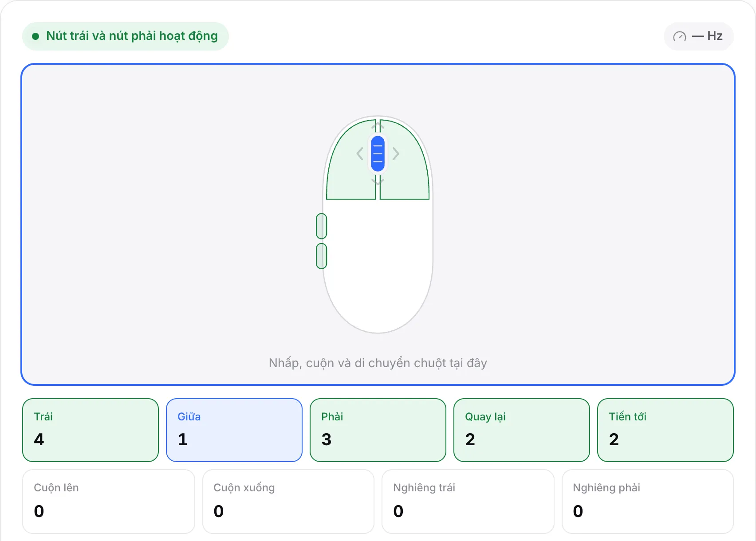Image resolution: width=756 pixels, height=541 pixels.
Task: Select the Giữa counter card
Action: (234, 430)
